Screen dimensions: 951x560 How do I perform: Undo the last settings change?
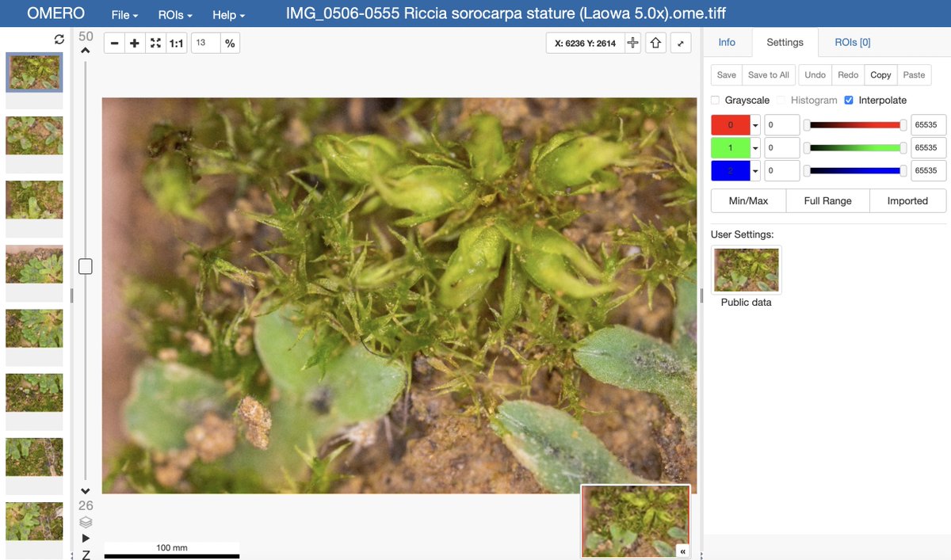tap(815, 74)
